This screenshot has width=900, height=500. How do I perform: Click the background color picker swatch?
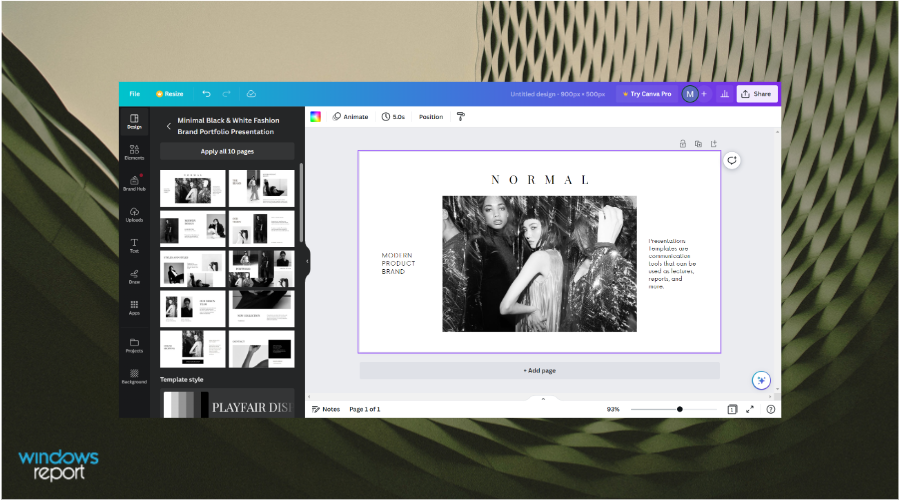315,117
